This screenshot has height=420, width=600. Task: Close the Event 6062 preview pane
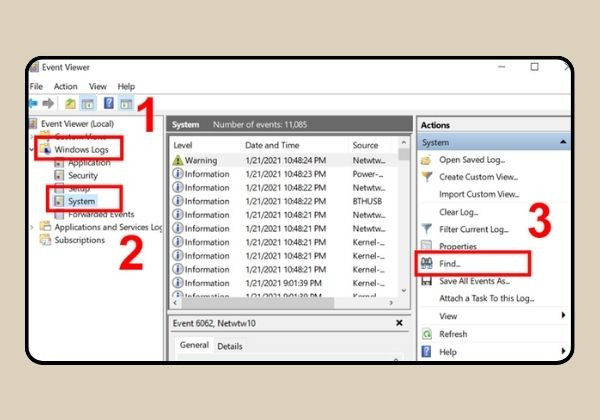(x=399, y=323)
